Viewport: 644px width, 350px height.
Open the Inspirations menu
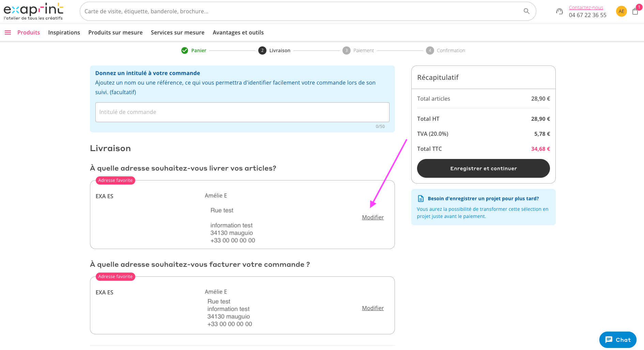64,32
